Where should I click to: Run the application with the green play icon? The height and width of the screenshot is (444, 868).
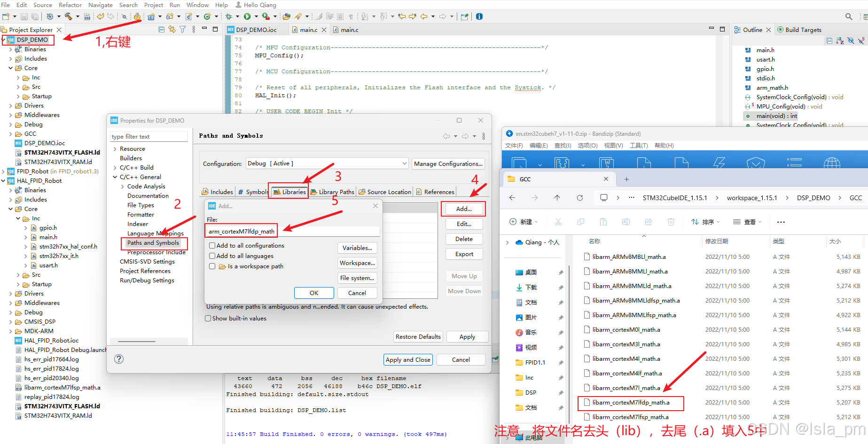[x=247, y=16]
